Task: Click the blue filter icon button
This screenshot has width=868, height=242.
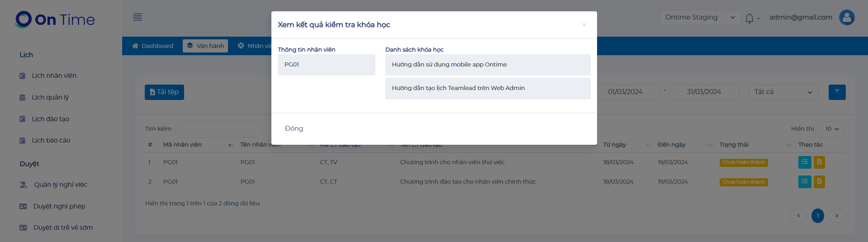Action: (837, 92)
